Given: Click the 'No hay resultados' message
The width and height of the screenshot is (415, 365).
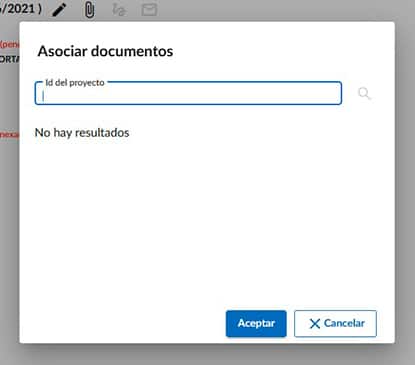Looking at the screenshot, I should click(82, 133).
